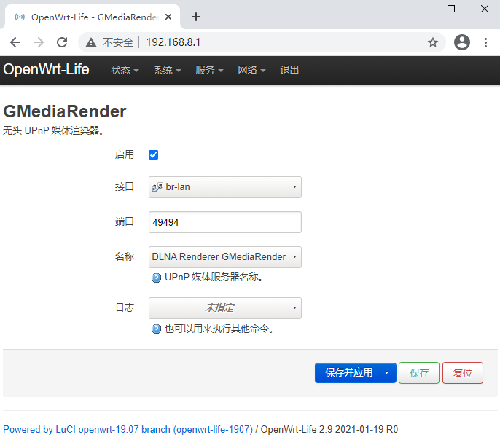Open the 接口 br-lan dropdown
Screen dimensions: 500x448
[x=224, y=187]
